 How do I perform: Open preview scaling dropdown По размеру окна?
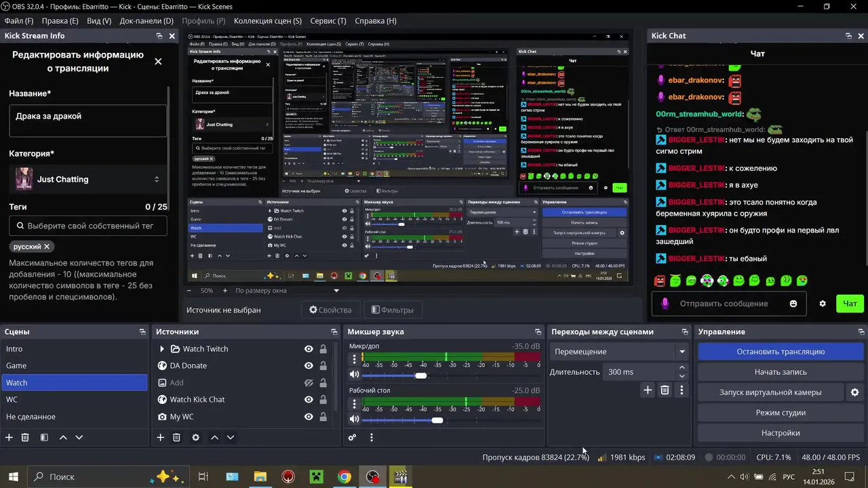(x=286, y=290)
